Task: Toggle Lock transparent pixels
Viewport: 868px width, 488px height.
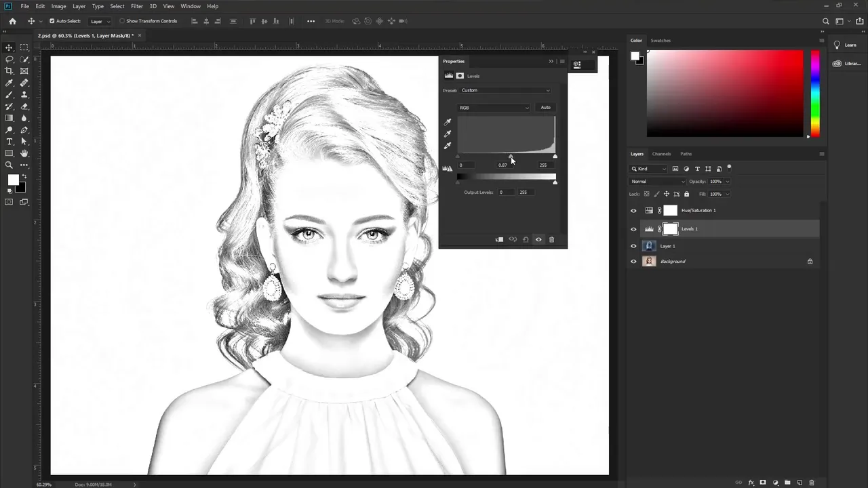Action: (646, 194)
